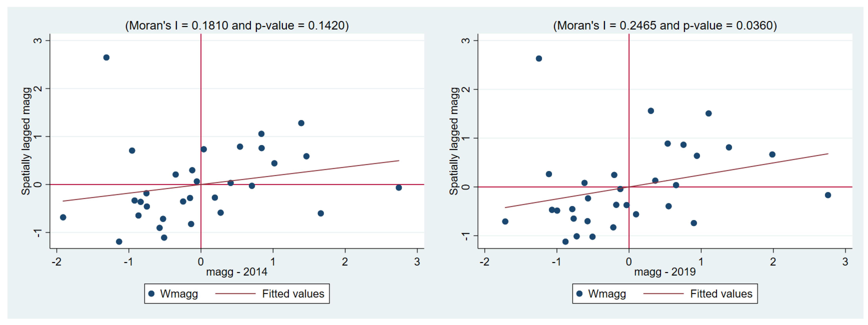Click the Wmagg legend dot under 2014 plot

(152, 294)
